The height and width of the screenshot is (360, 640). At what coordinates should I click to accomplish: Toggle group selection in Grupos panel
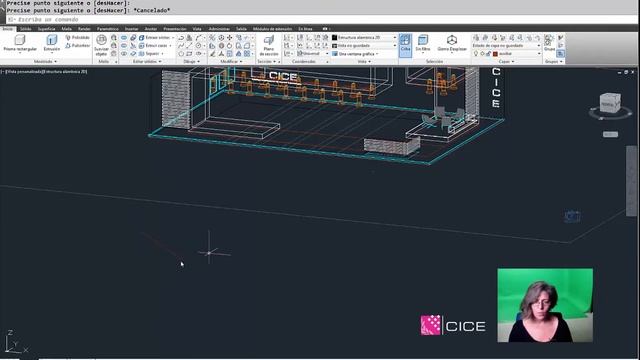point(561,53)
